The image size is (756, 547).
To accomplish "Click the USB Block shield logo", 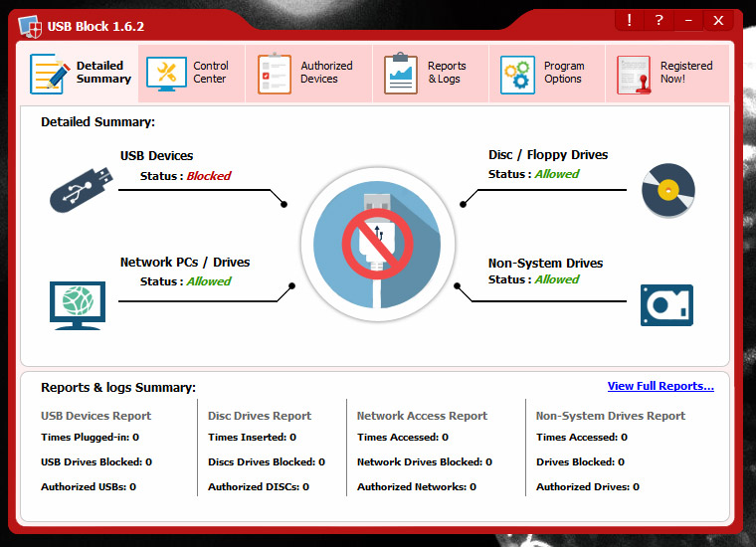I will (29, 24).
